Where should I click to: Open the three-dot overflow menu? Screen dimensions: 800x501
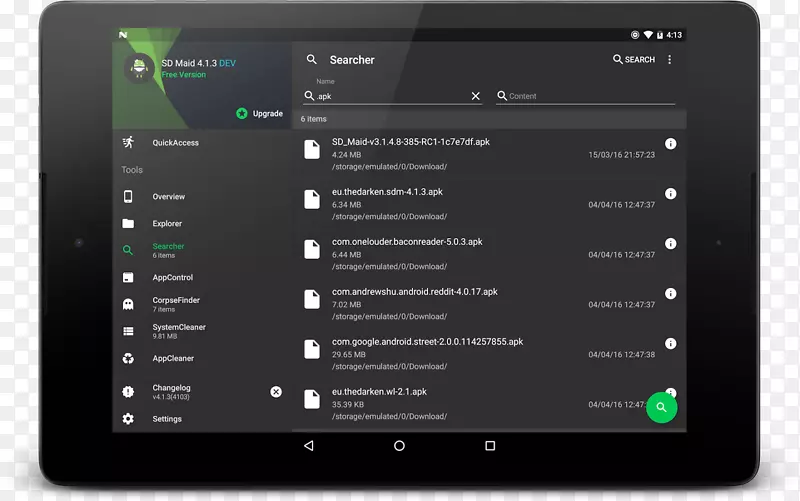pyautogui.click(x=670, y=60)
